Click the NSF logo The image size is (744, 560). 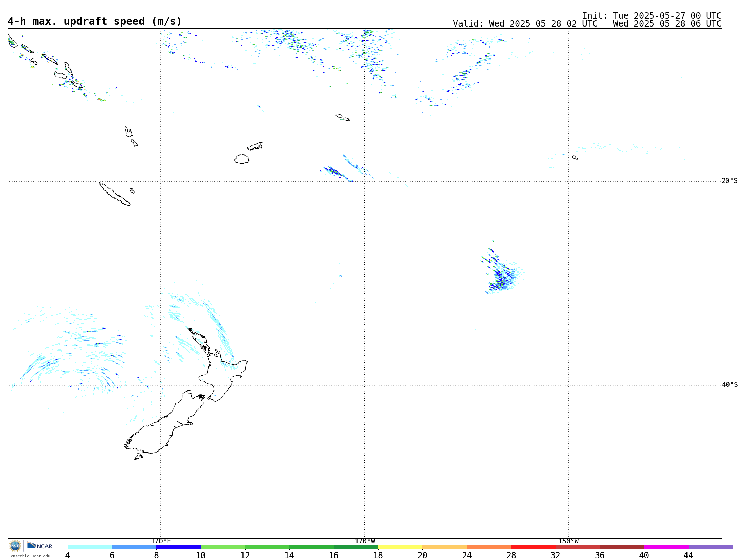coord(15,546)
